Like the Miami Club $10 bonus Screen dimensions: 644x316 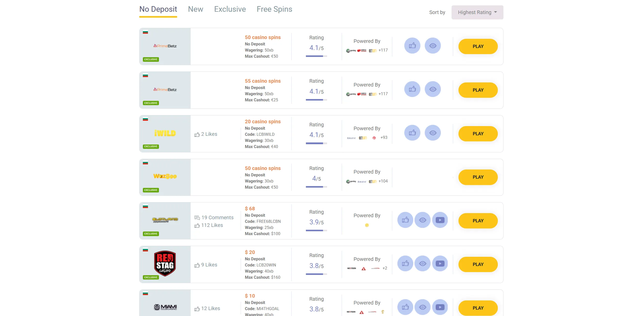pos(405,307)
